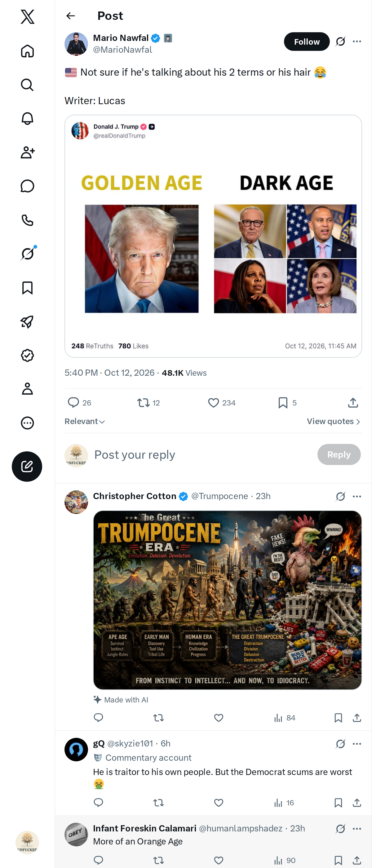
Task: Open more options on Christopher Cotton's reply
Action: pos(357,496)
